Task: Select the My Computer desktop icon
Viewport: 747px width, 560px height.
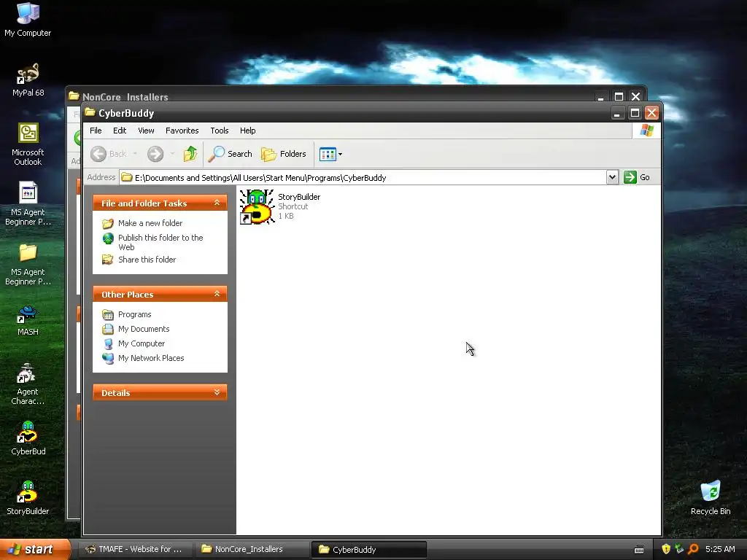Action: click(x=28, y=20)
